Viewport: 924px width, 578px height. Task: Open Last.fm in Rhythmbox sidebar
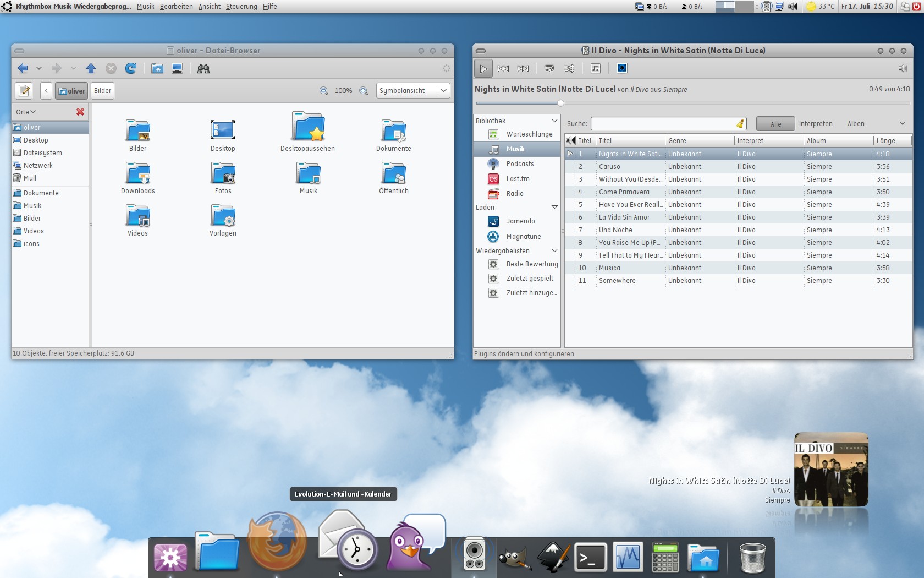pos(517,179)
